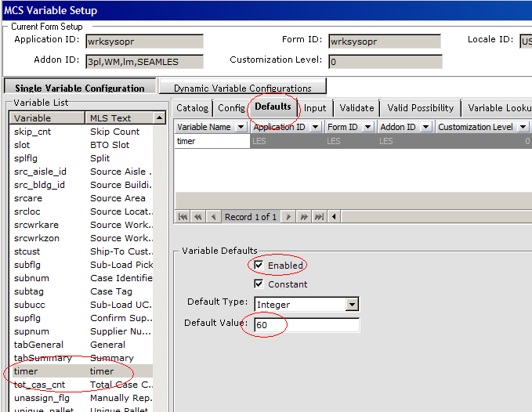
Task: Select the subtag variable
Action: tap(81, 291)
